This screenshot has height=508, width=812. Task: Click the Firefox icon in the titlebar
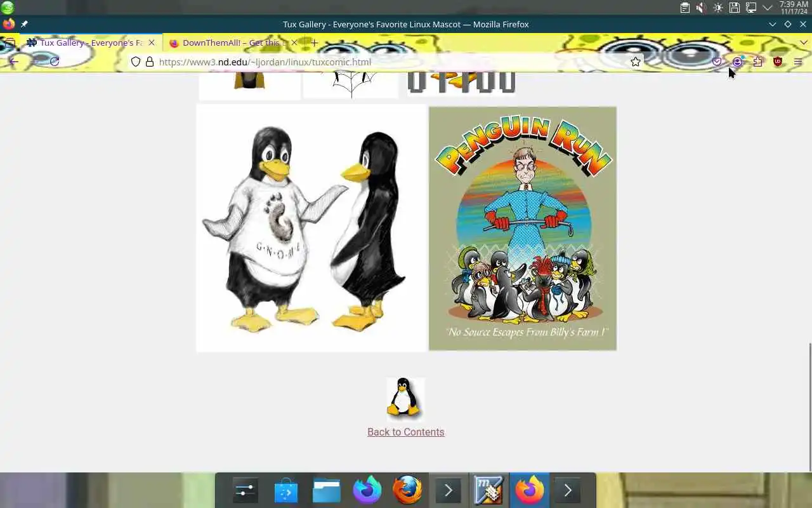click(9, 24)
